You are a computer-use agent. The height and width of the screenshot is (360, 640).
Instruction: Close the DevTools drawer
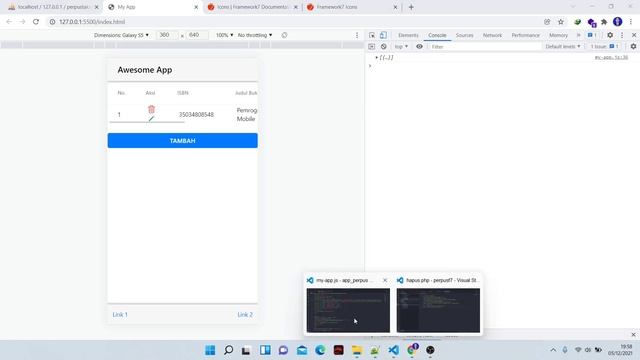[x=633, y=335]
